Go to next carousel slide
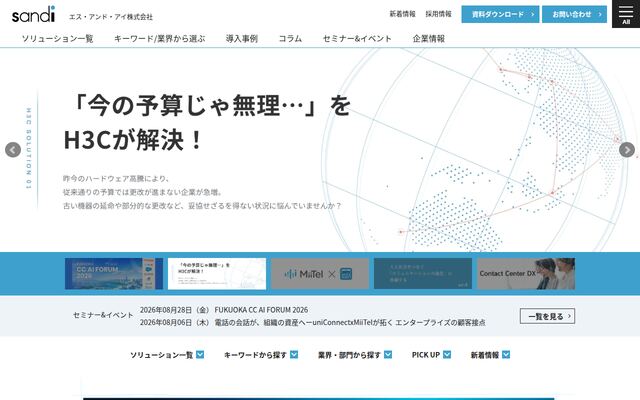The width and height of the screenshot is (640, 400). [x=627, y=150]
